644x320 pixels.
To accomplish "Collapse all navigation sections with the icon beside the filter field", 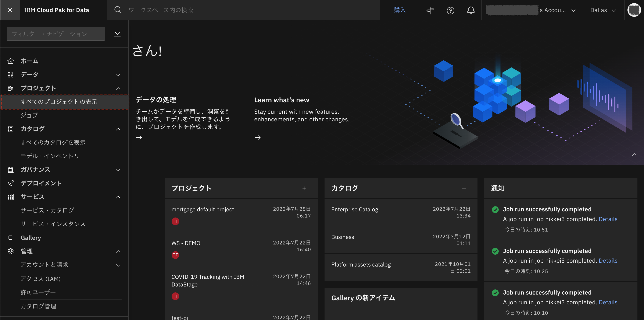I will tap(117, 34).
